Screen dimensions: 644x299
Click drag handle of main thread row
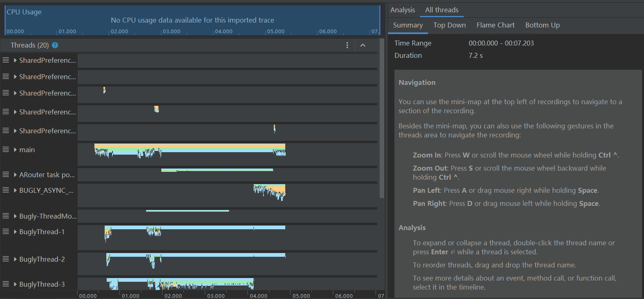[x=6, y=150]
